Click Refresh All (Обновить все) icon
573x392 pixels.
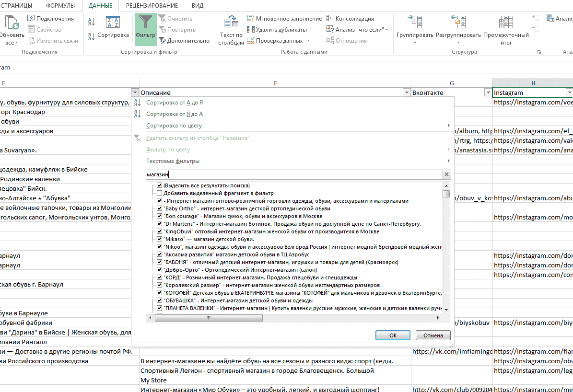pyautogui.click(x=12, y=23)
